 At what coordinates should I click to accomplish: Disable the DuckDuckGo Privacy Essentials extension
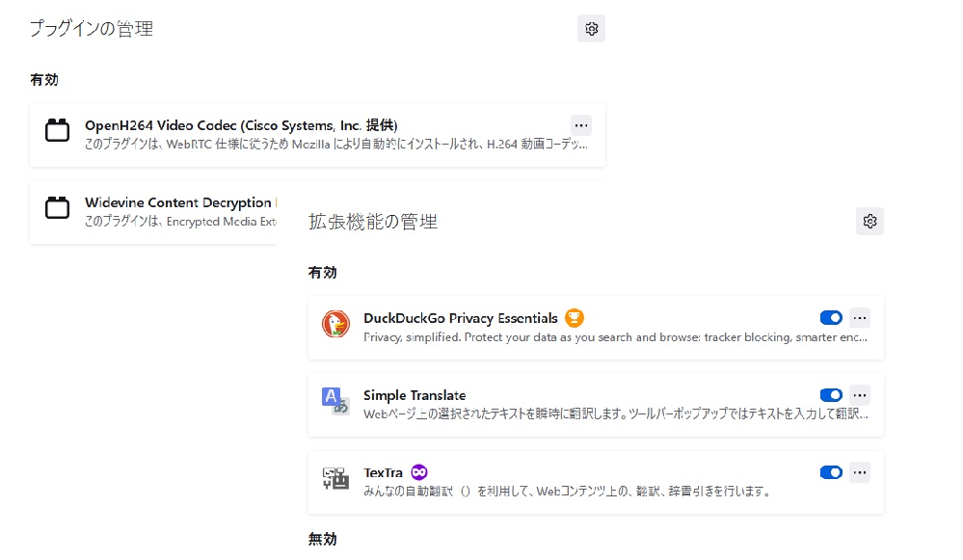(x=831, y=317)
